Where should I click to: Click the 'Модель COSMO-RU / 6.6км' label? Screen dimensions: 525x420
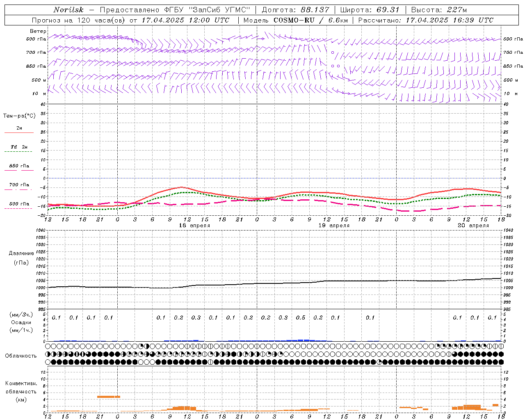pyautogui.click(x=295, y=20)
